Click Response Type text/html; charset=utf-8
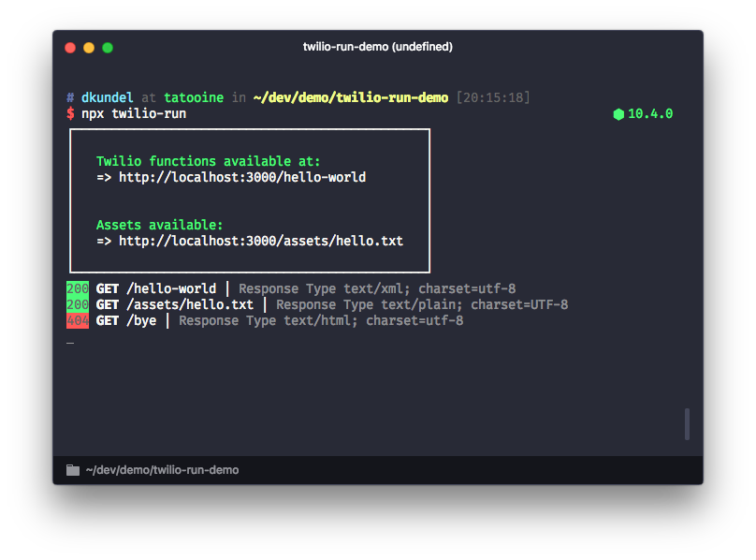The height and width of the screenshot is (560, 756). [x=321, y=320]
